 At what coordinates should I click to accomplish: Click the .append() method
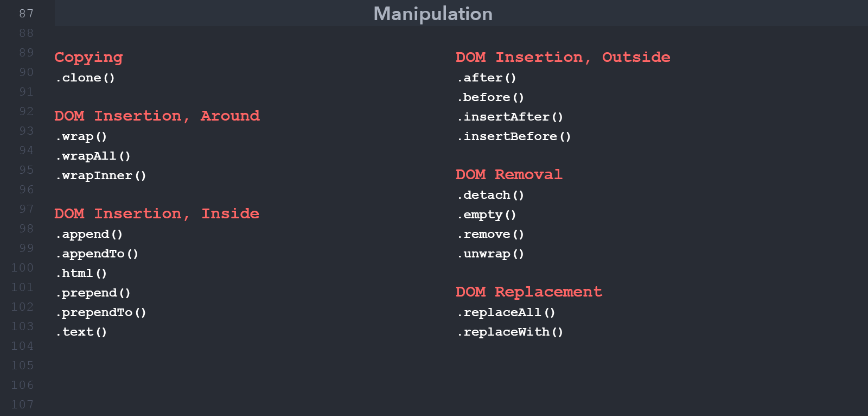(x=89, y=234)
